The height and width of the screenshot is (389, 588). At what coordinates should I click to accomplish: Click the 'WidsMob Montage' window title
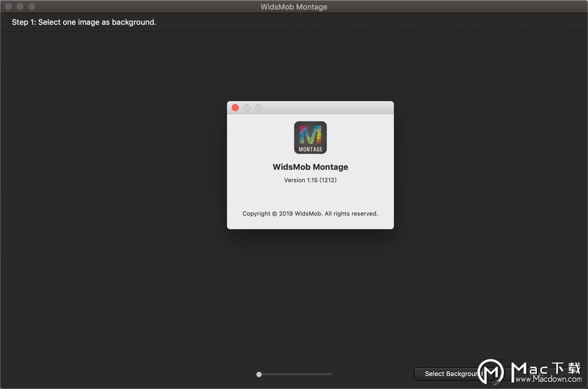pos(294,6)
